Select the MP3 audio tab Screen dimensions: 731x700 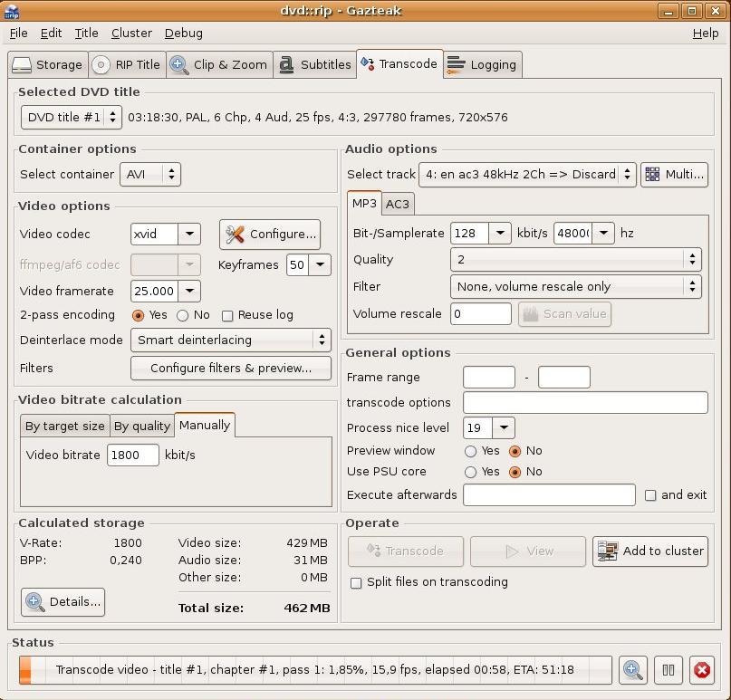point(364,203)
